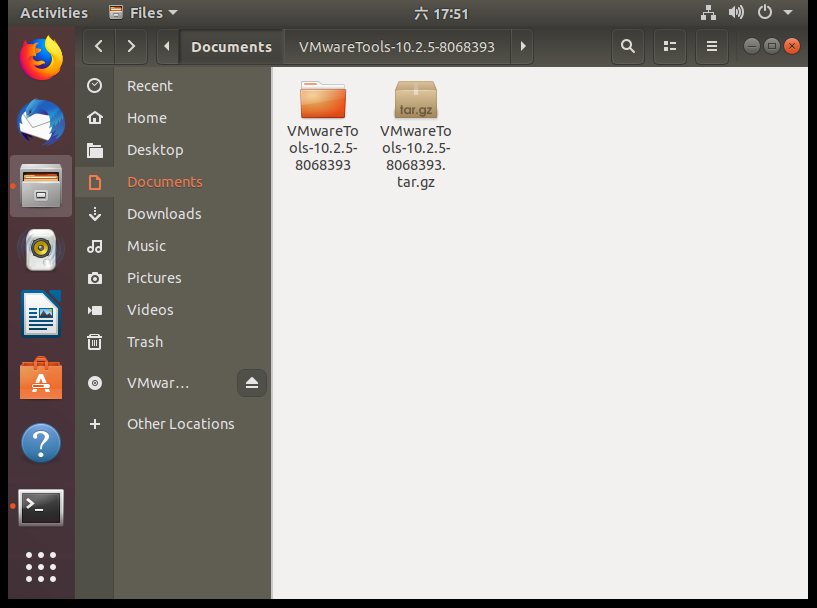The width and height of the screenshot is (817, 608).
Task: Click the Documents path bar button
Action: pyautogui.click(x=231, y=46)
